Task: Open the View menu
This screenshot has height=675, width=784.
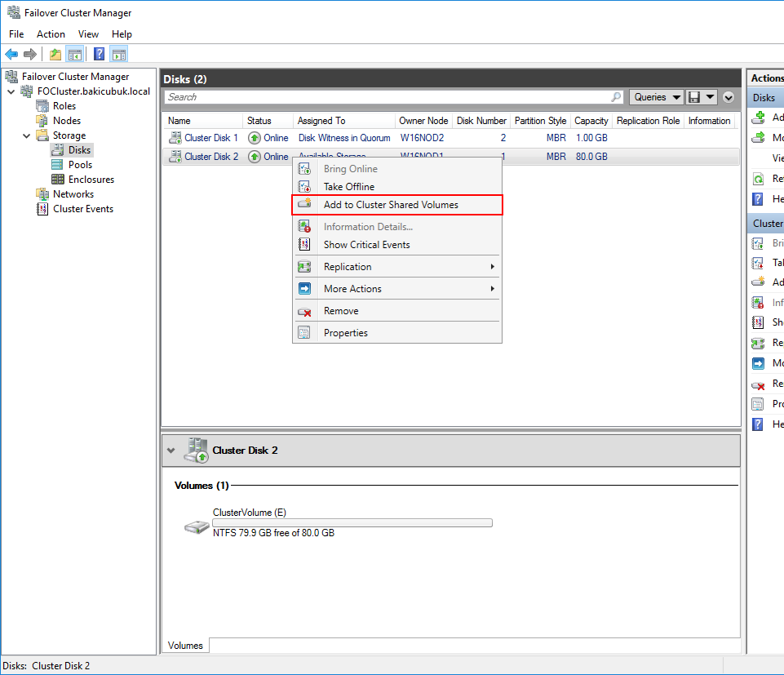Action: coord(88,34)
